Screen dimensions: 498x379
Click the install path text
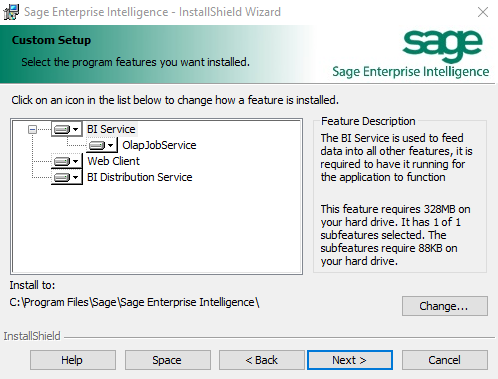[x=134, y=302]
